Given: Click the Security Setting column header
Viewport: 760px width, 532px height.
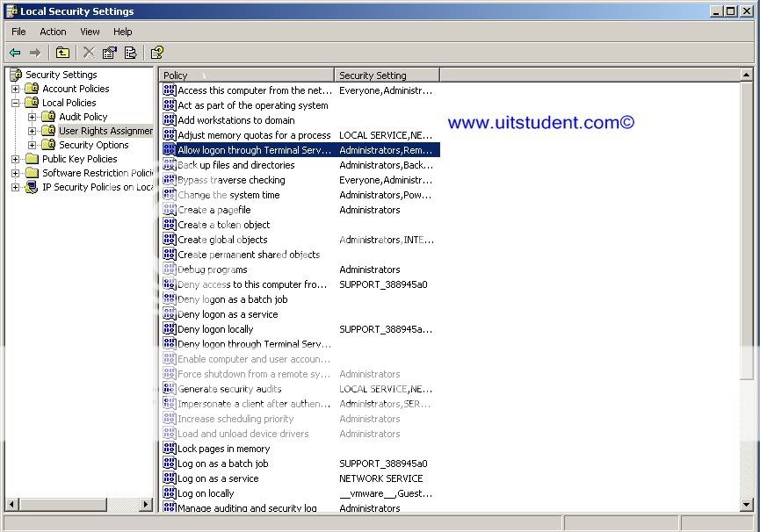Looking at the screenshot, I should pos(387,75).
